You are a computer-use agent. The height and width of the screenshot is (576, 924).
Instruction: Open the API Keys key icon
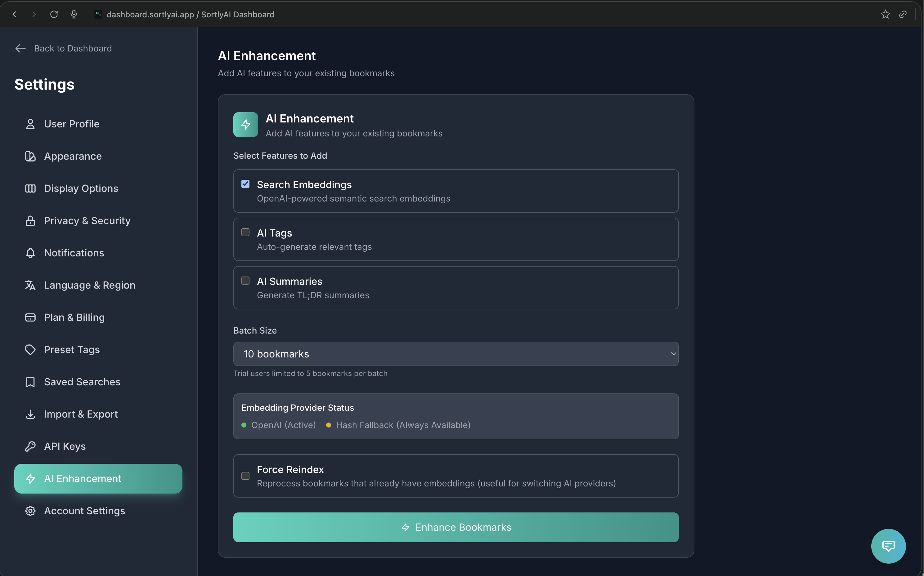pos(30,446)
